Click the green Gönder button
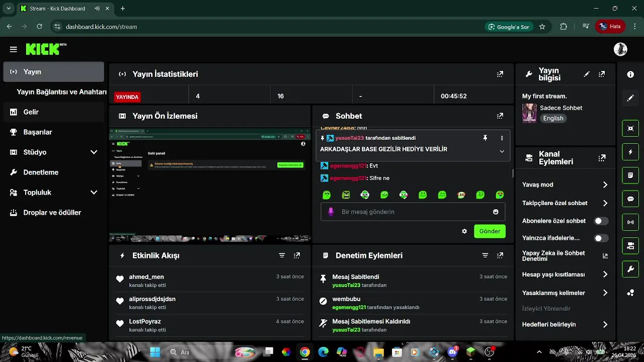This screenshot has width=644, height=362. (490, 231)
